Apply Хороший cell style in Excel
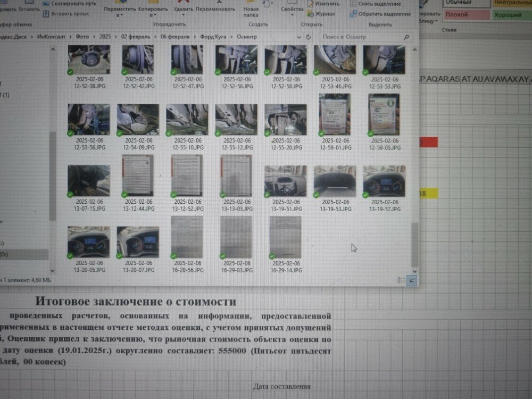Viewport: 532px width, 399px height. click(x=512, y=15)
